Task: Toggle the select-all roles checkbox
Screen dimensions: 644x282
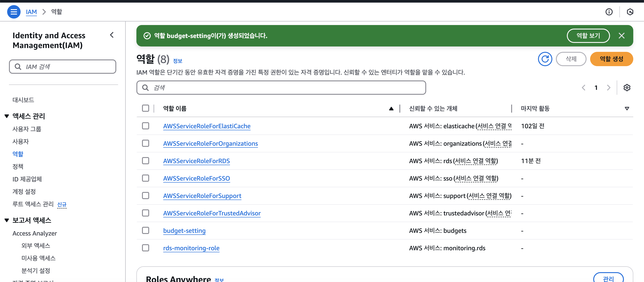Action: [x=146, y=108]
